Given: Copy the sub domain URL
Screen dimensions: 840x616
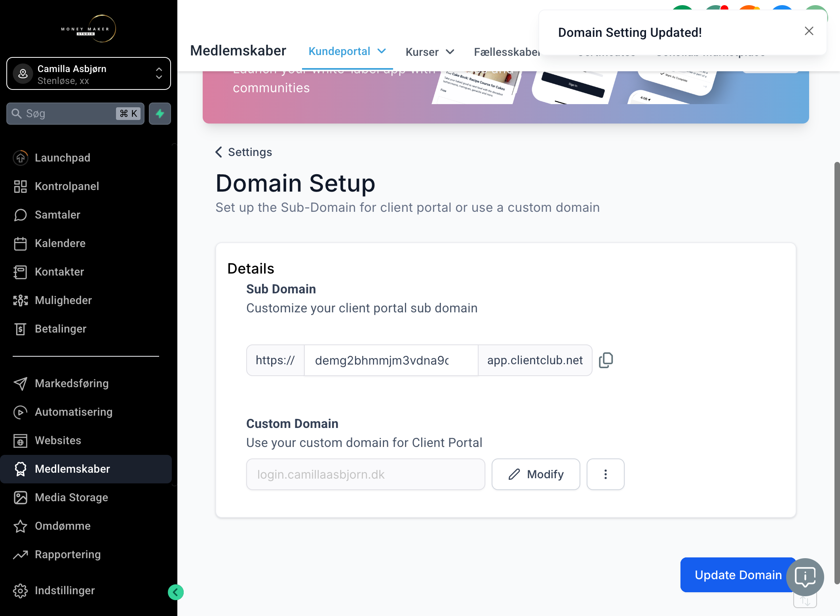Looking at the screenshot, I should pos(606,360).
